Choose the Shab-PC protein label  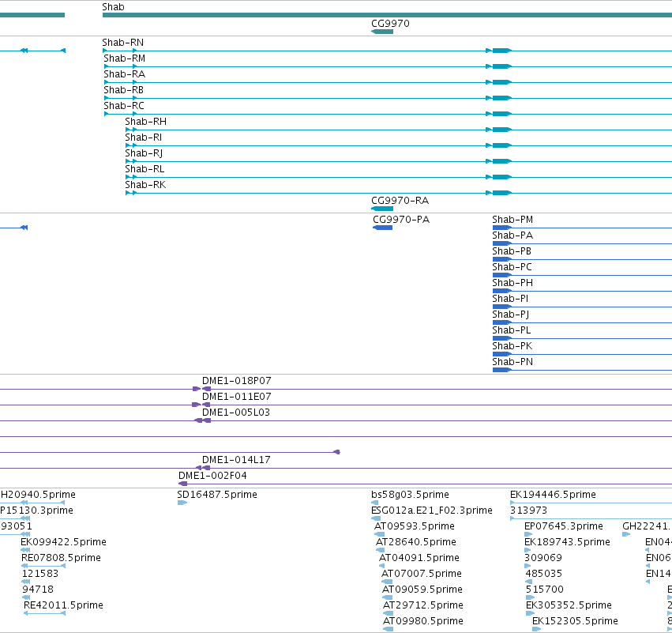(512, 267)
